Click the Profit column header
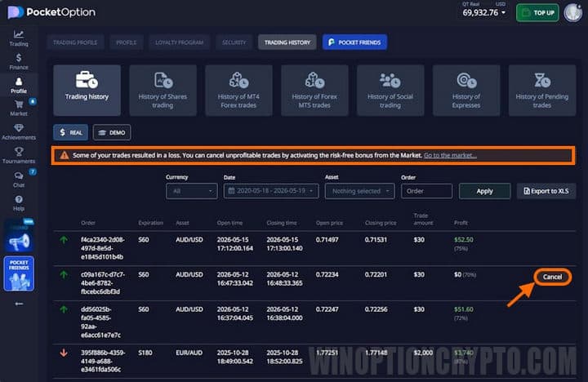588x382 pixels. click(461, 223)
